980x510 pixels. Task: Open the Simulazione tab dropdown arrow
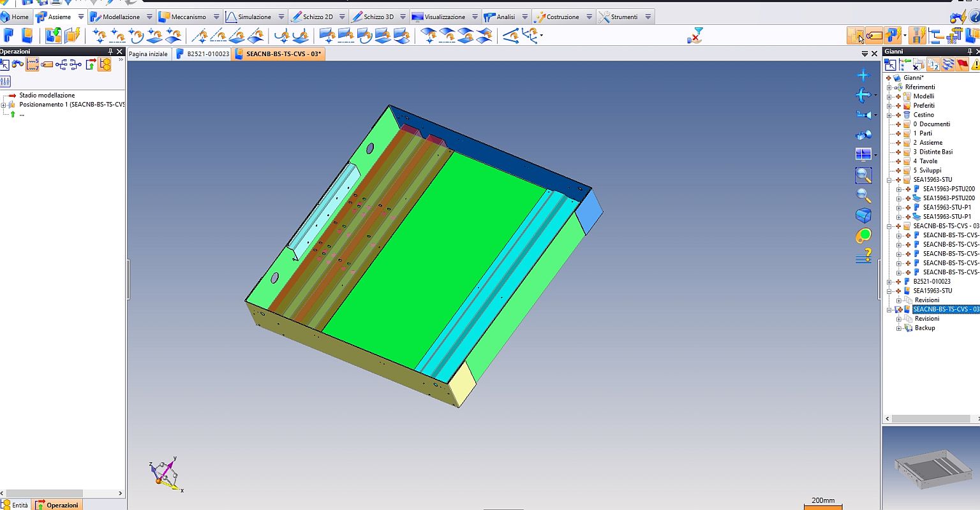pyautogui.click(x=281, y=17)
